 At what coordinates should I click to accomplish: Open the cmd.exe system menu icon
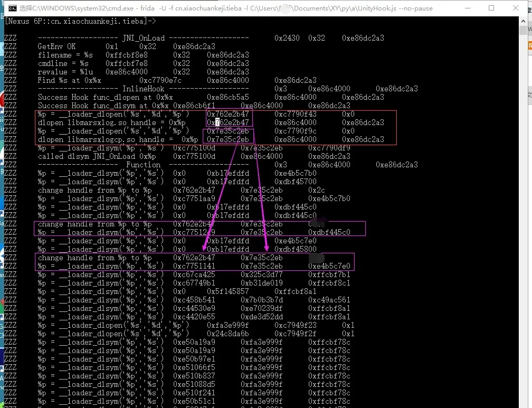pyautogui.click(x=12, y=8)
